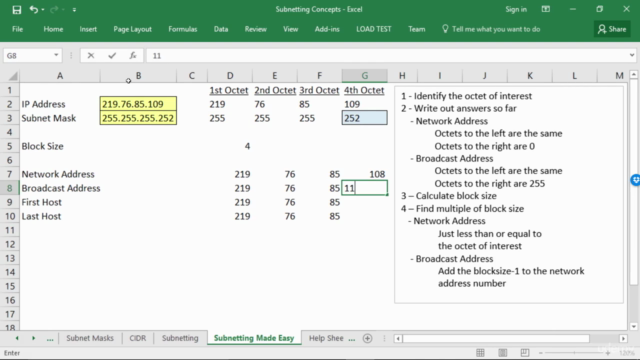Click the Save icon in quick access toolbar
Screen dimensions: 640x360
16,9
